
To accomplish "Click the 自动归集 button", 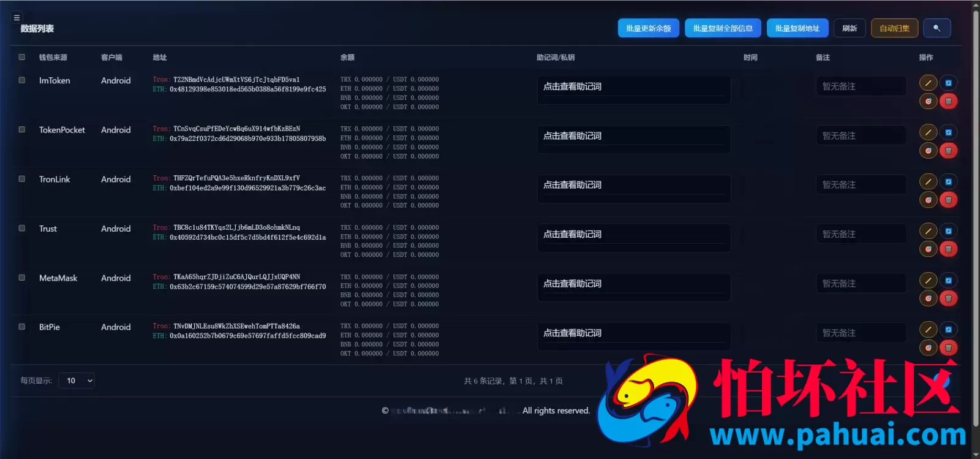I will pyautogui.click(x=895, y=28).
